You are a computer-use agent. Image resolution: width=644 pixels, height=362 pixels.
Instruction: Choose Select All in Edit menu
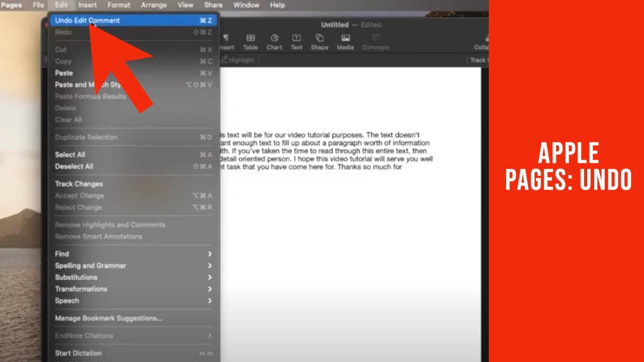click(133, 154)
